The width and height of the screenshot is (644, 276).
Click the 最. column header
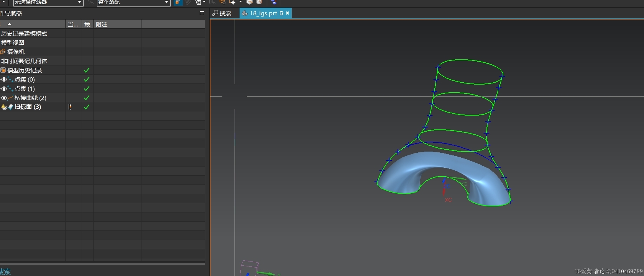click(87, 24)
